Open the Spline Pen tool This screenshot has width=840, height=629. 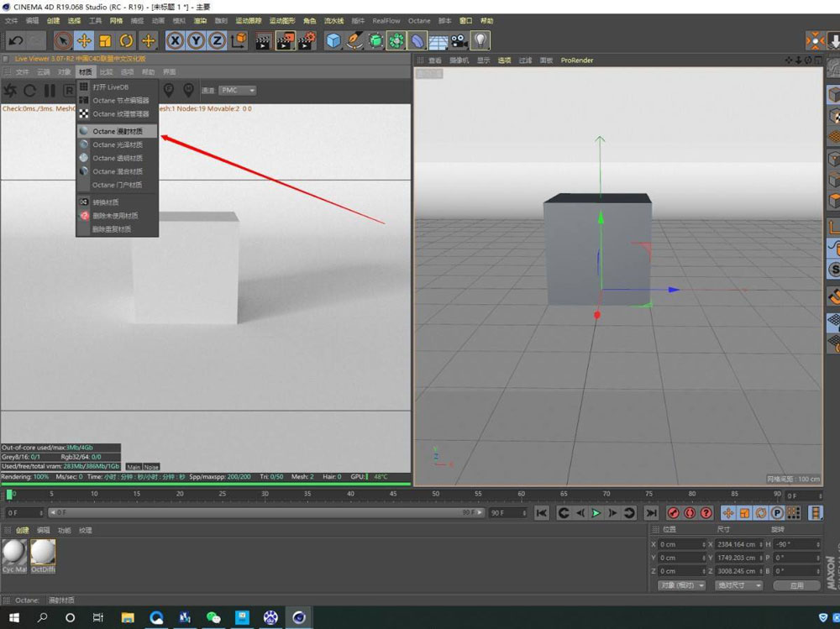[x=354, y=40]
